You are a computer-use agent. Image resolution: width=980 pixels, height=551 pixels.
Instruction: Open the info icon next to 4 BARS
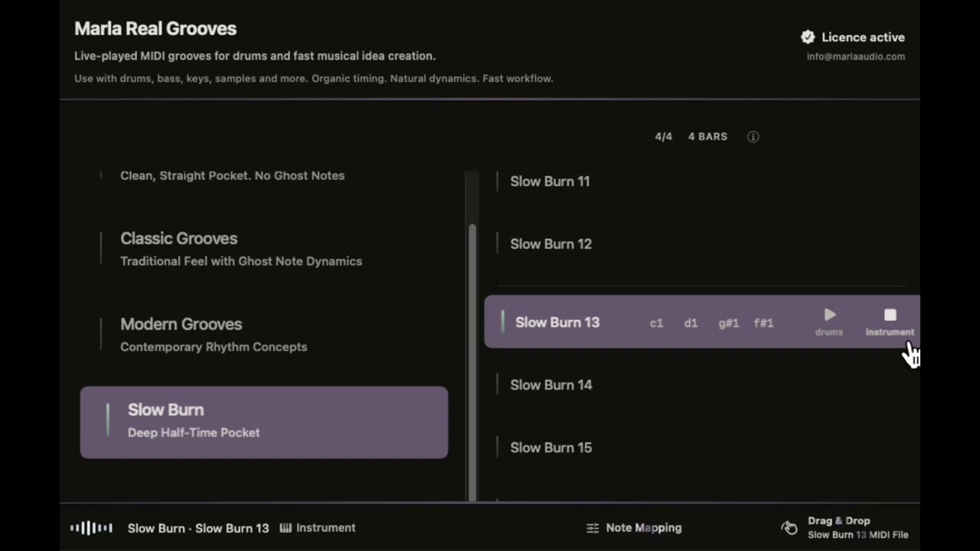click(753, 136)
